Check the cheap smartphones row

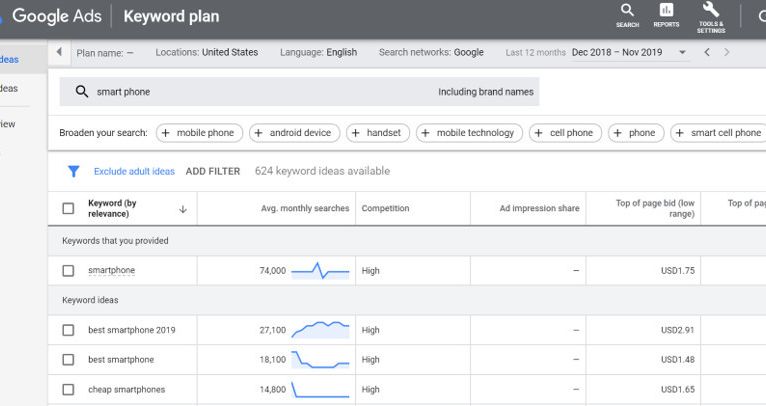click(x=68, y=389)
